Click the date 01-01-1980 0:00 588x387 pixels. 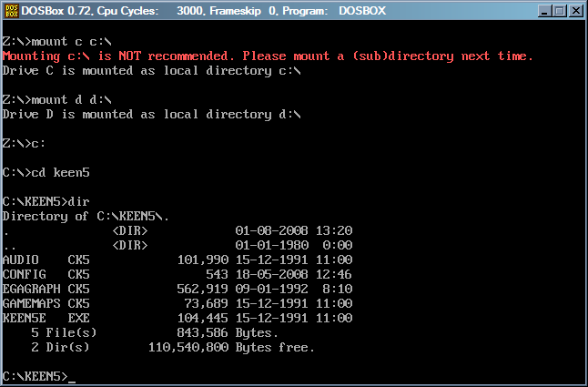294,245
